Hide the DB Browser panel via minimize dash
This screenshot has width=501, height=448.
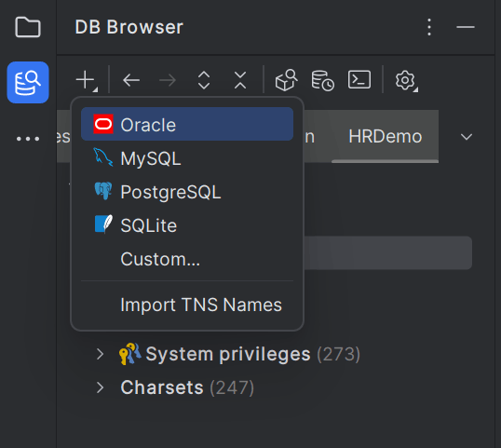pos(466,27)
